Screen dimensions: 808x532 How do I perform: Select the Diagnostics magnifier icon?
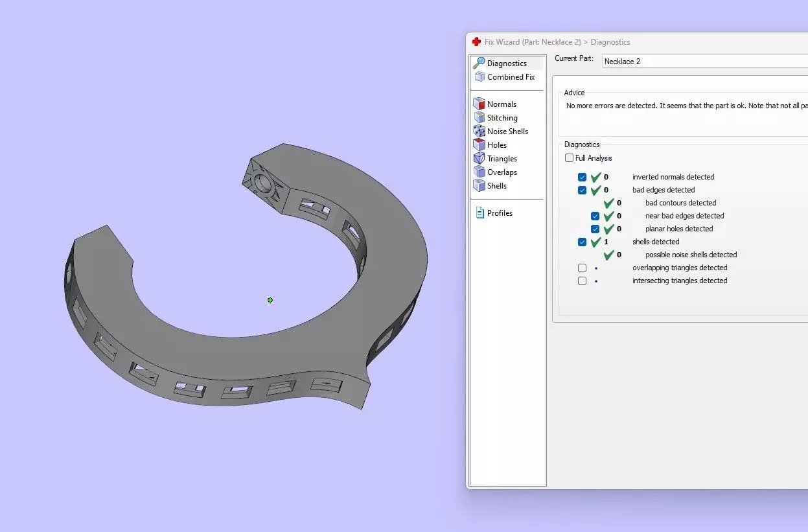(479, 63)
